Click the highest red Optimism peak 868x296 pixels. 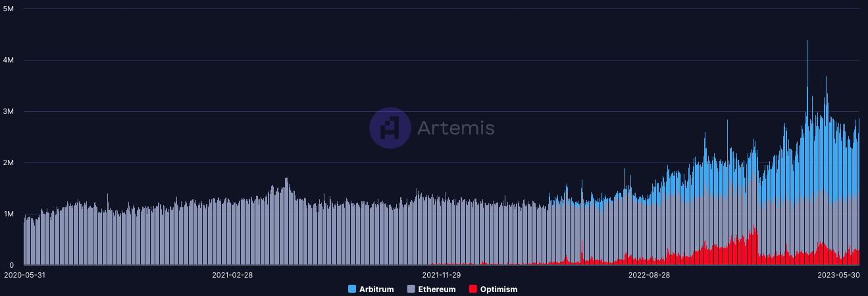[x=755, y=232]
